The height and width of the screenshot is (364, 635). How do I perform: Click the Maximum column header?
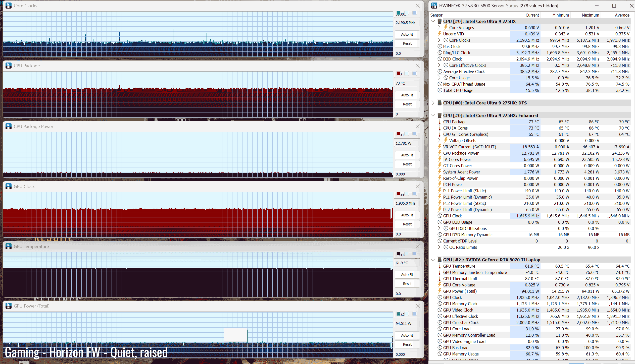(590, 15)
